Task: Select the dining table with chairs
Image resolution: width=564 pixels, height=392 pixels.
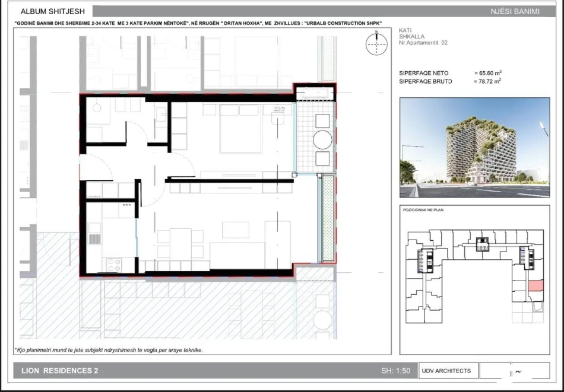Action: point(180,244)
